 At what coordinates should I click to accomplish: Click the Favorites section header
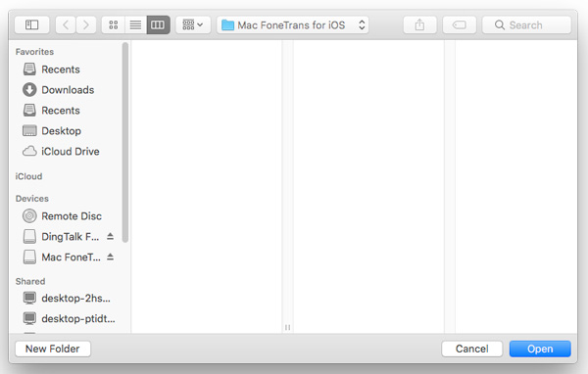pyautogui.click(x=34, y=52)
